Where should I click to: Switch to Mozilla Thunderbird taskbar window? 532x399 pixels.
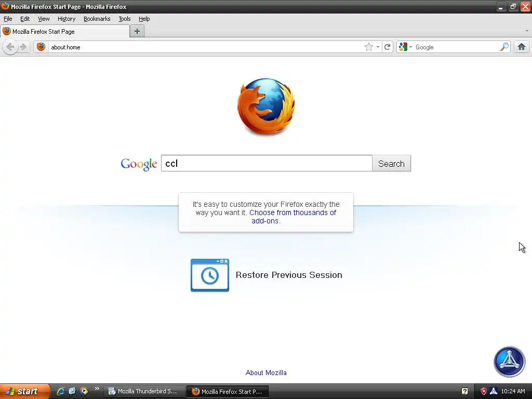pyautogui.click(x=144, y=391)
